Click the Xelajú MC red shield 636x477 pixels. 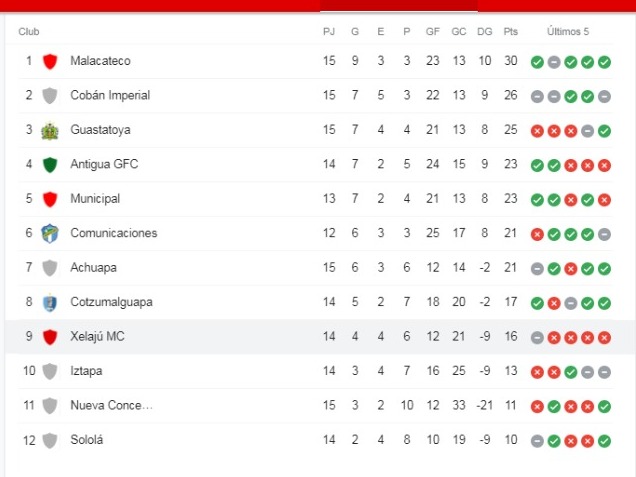pos(50,337)
